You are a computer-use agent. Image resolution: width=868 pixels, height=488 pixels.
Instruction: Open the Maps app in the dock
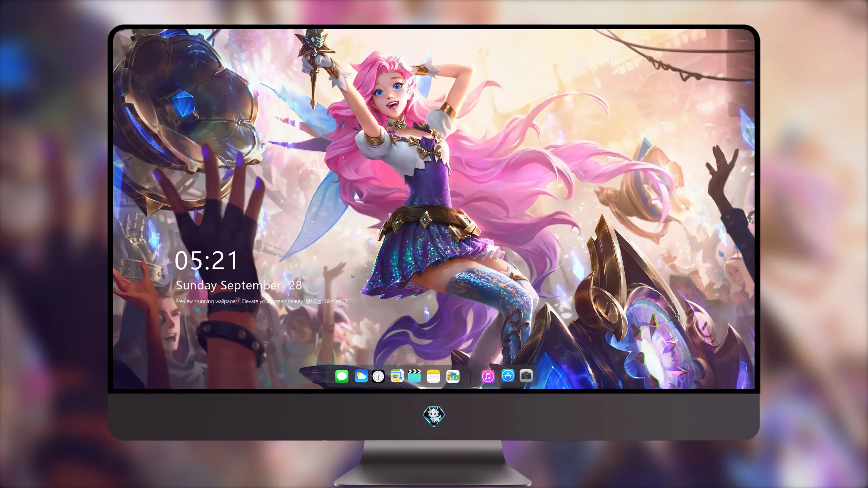pos(397,376)
